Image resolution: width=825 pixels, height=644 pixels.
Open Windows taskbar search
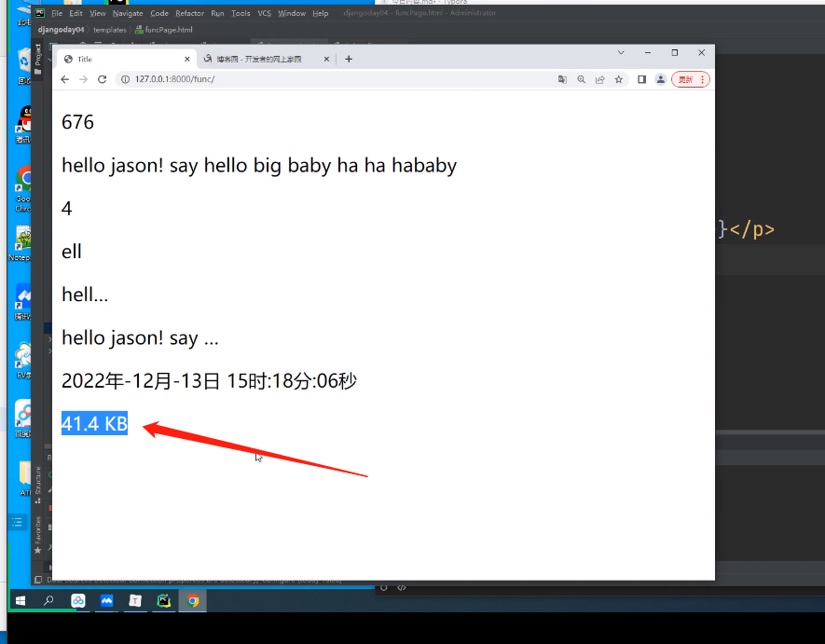point(48,601)
